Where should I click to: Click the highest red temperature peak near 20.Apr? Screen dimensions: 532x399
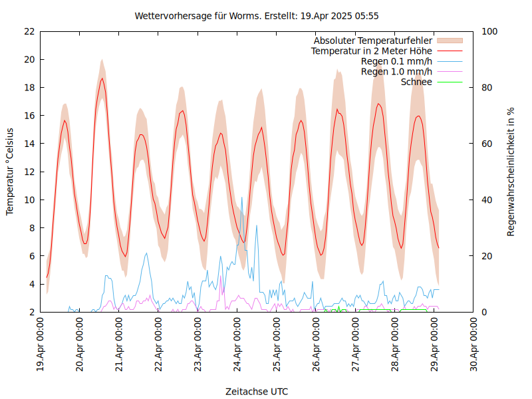[102, 78]
